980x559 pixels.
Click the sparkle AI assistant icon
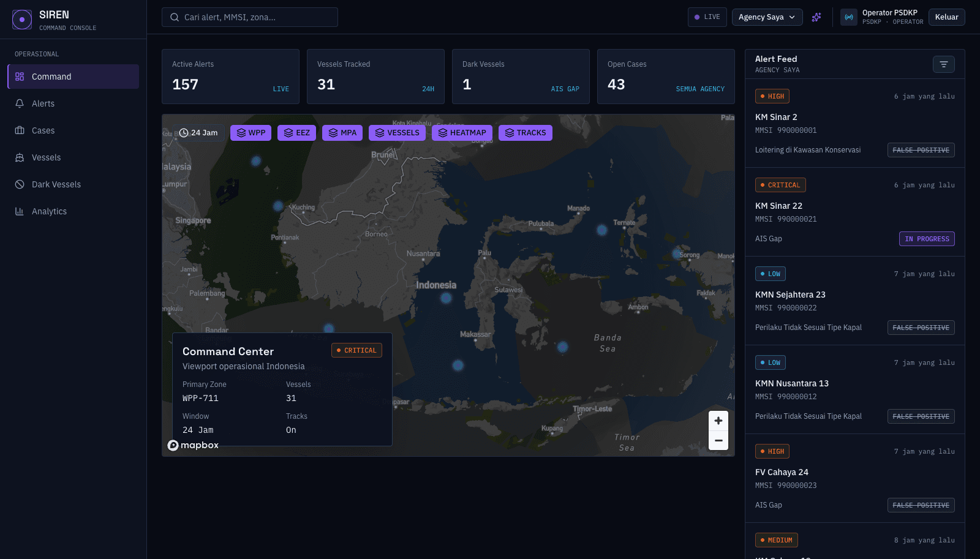(816, 17)
